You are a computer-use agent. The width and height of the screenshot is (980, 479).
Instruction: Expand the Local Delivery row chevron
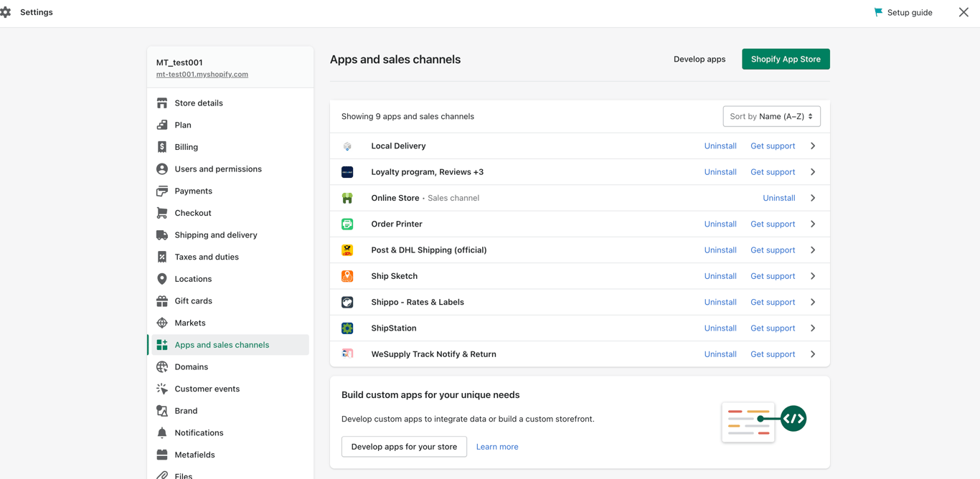pos(813,146)
